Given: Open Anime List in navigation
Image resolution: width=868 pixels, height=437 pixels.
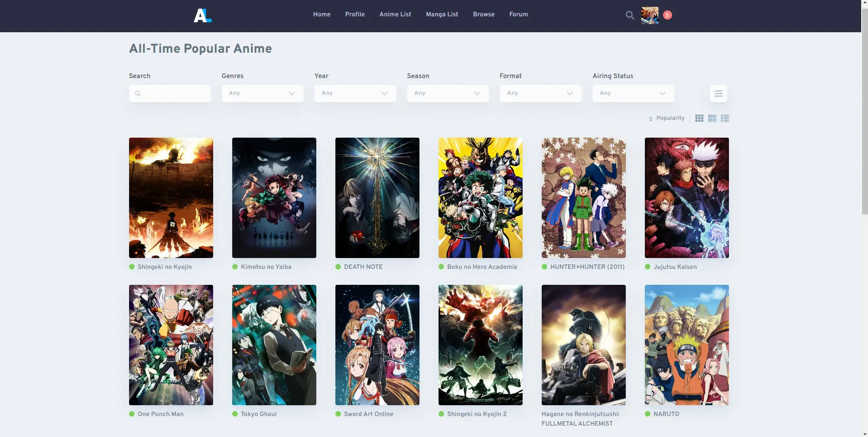Looking at the screenshot, I should point(395,15).
